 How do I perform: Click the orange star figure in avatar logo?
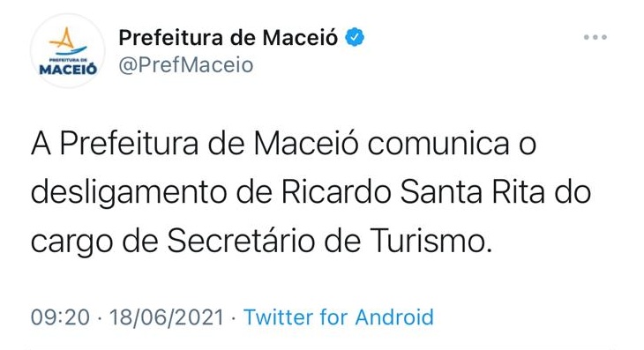pyautogui.click(x=63, y=39)
